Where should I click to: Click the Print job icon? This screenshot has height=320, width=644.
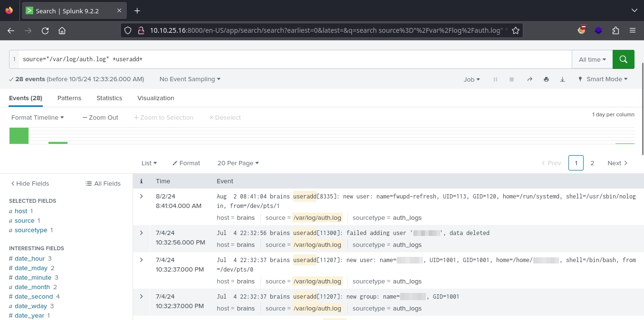click(x=546, y=79)
